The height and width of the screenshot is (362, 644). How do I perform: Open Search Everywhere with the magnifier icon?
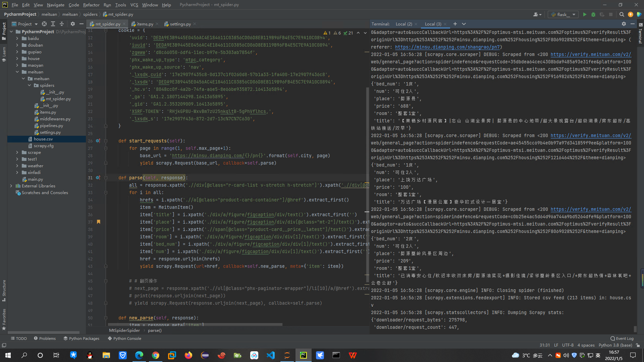(622, 14)
